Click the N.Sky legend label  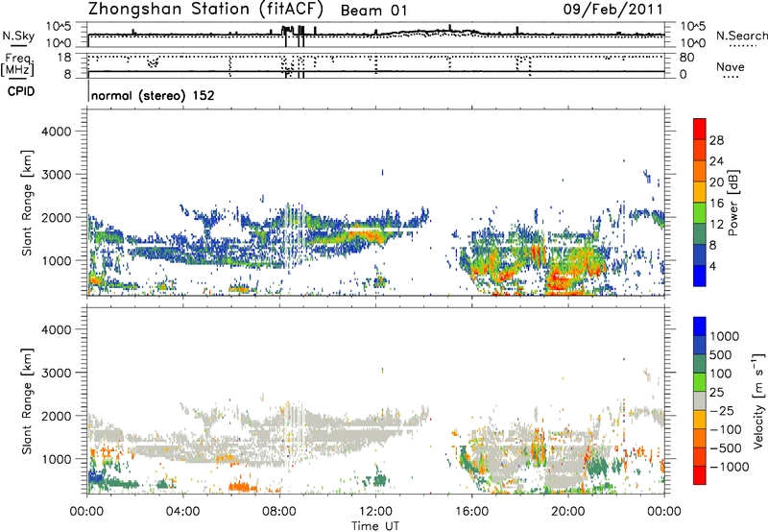pos(18,36)
